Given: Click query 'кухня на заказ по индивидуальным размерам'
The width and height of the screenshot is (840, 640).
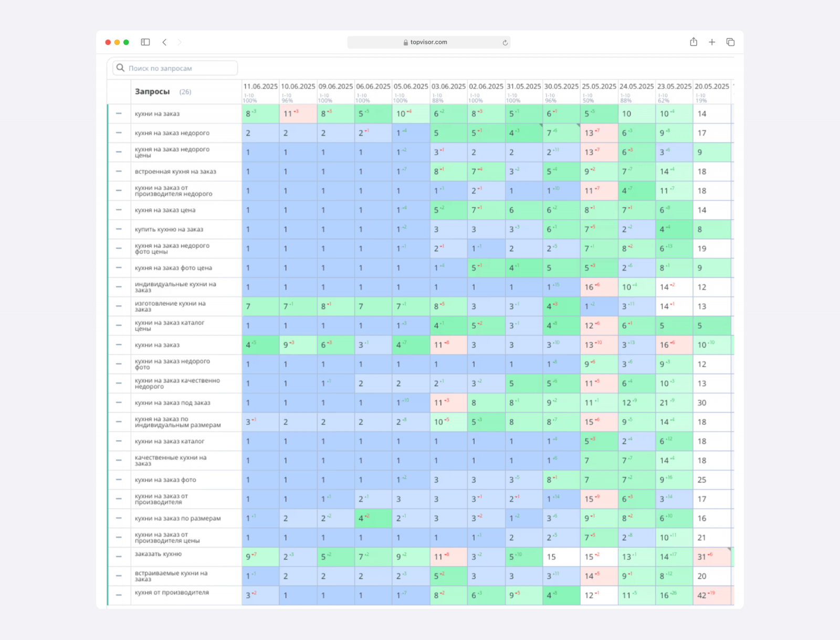Looking at the screenshot, I should (178, 422).
